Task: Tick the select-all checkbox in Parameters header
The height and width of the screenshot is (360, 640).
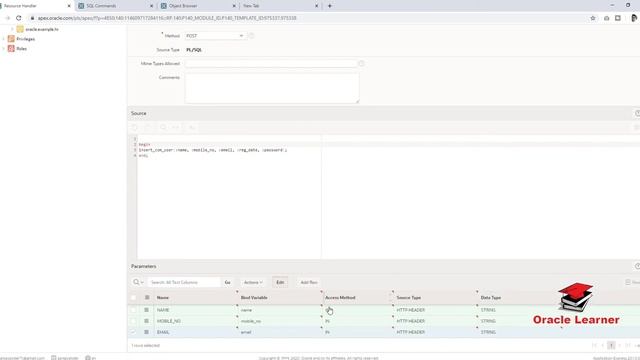Action: [133, 298]
